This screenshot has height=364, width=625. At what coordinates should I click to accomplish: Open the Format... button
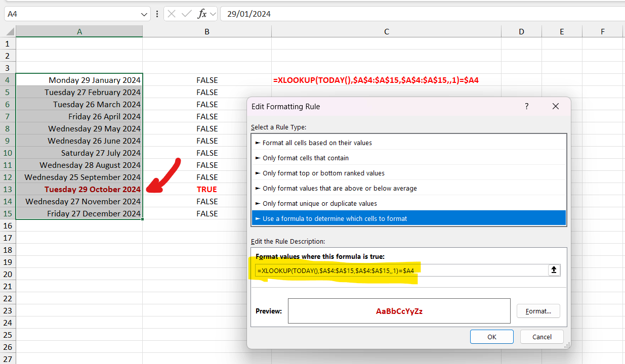tap(538, 311)
